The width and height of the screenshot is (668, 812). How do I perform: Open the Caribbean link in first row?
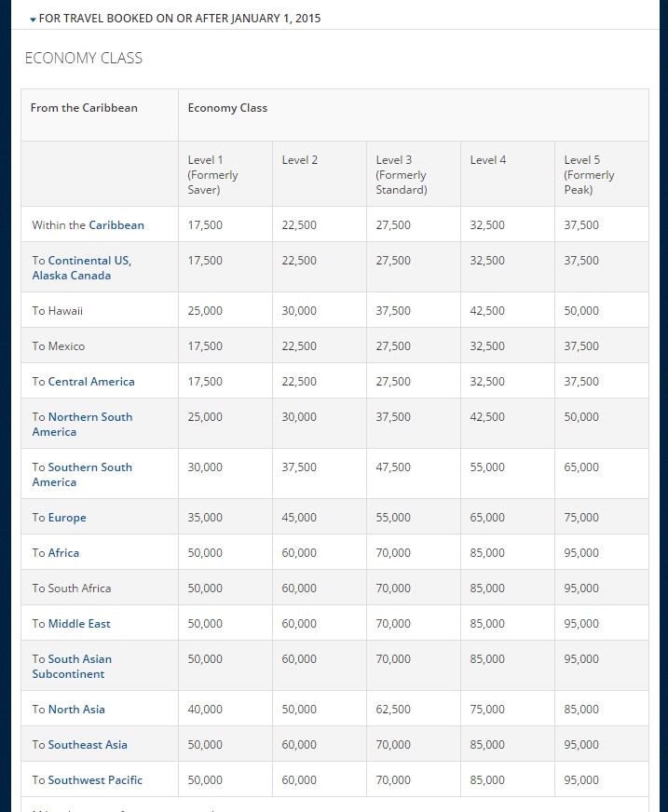[x=116, y=225]
